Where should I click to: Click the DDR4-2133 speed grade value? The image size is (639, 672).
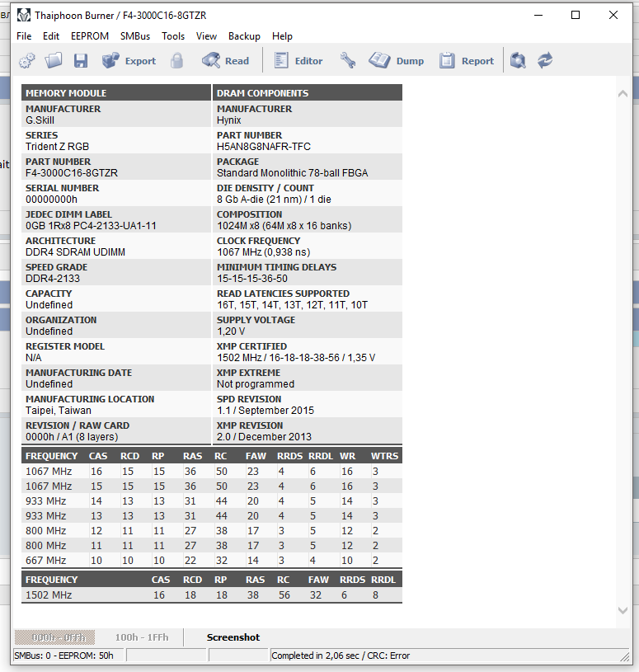[x=53, y=279]
